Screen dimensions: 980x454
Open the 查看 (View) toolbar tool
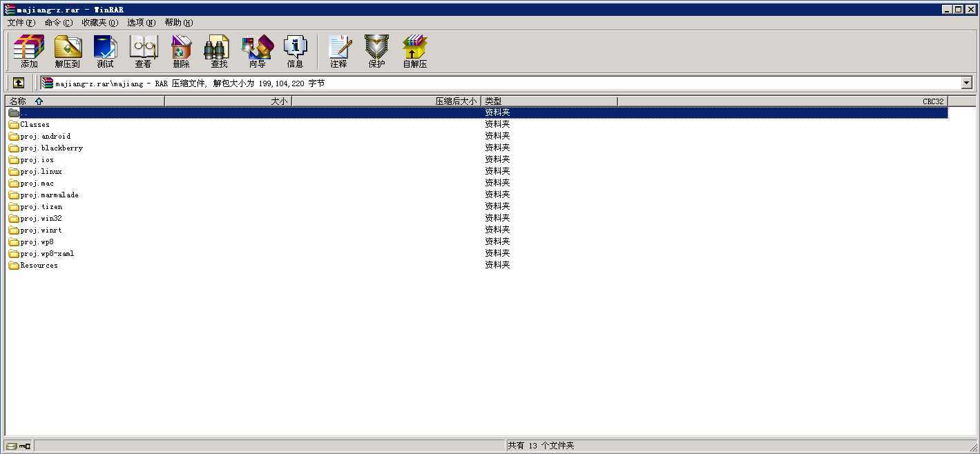point(143,52)
